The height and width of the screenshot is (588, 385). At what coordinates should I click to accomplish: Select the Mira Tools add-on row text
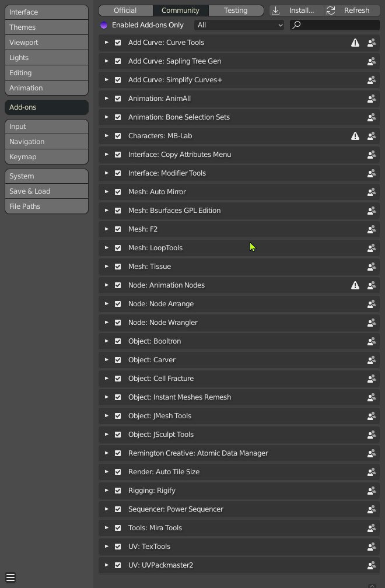tap(155, 527)
